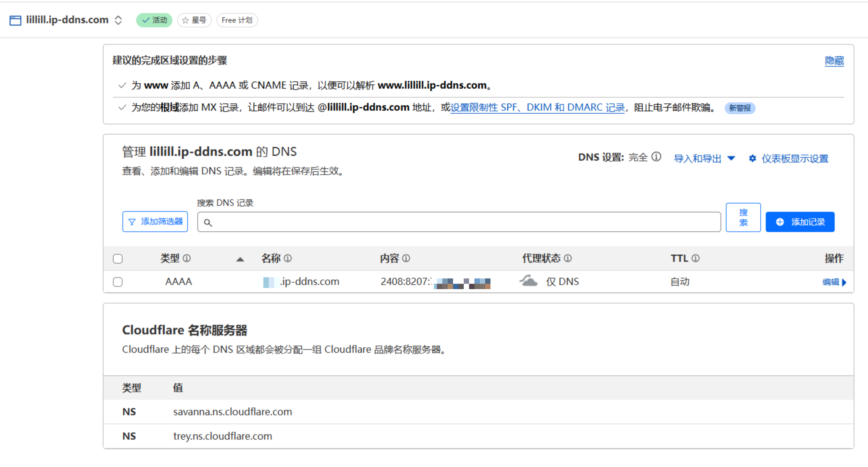Click info icon next to DNS 设置 完全

coord(656,157)
